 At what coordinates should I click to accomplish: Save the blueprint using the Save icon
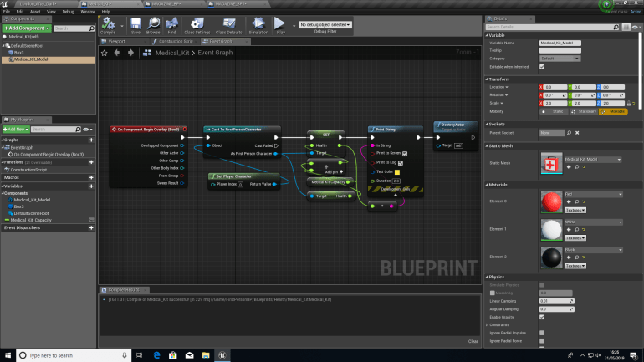135,25
